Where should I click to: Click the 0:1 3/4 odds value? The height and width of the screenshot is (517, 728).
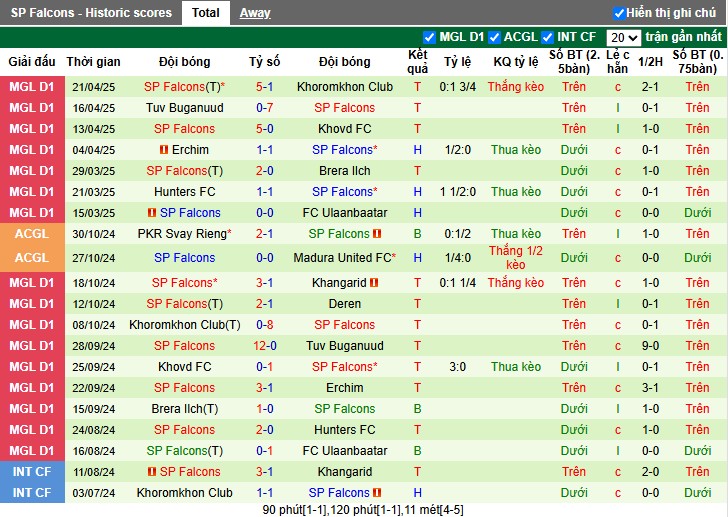(x=458, y=87)
